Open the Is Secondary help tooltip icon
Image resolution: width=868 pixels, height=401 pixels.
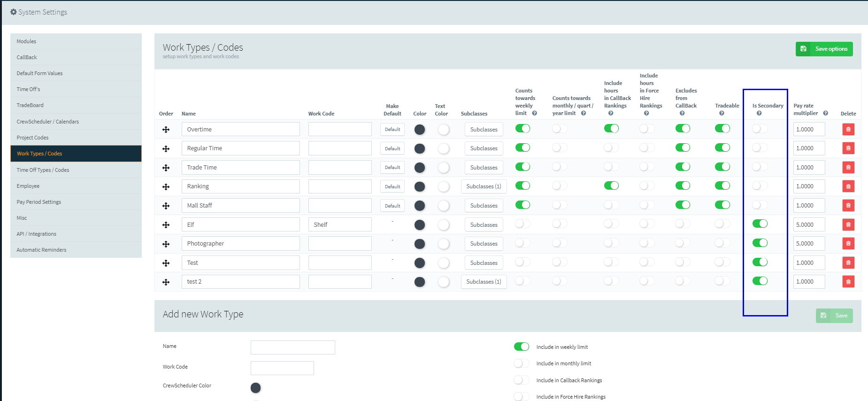759,113
